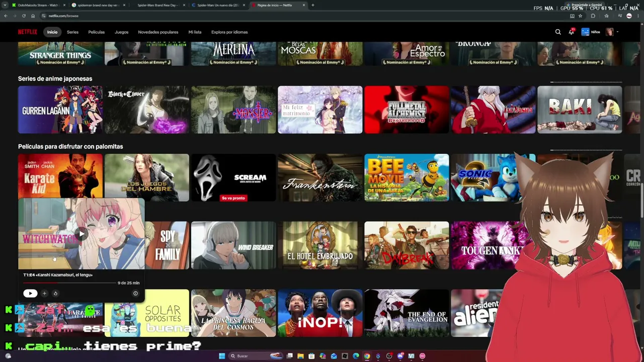Click the page vertical scrollbar

(x=642, y=201)
